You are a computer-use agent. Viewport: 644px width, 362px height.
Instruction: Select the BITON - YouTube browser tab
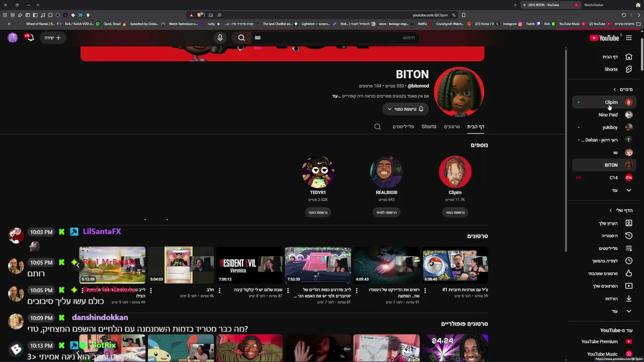tap(550, 5)
